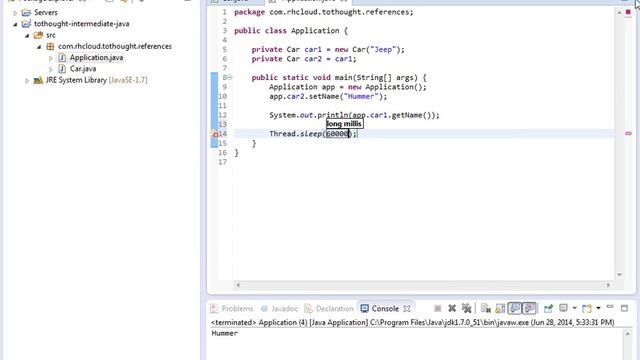
Task: Click "public class Application" on line 3
Action: [287, 31]
